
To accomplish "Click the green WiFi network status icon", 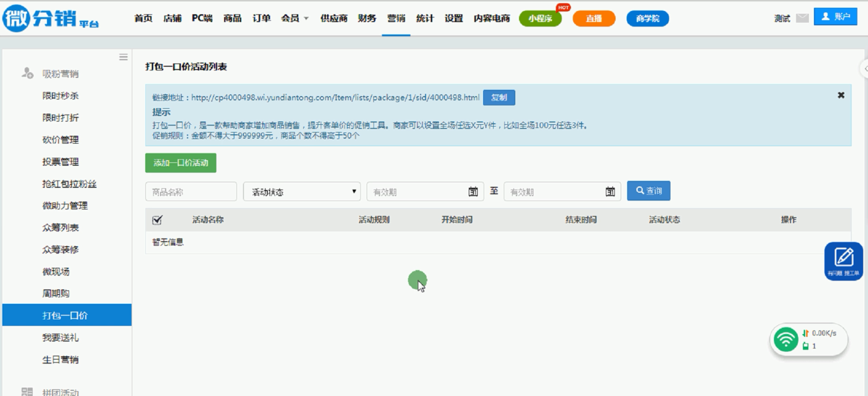I will pos(785,339).
